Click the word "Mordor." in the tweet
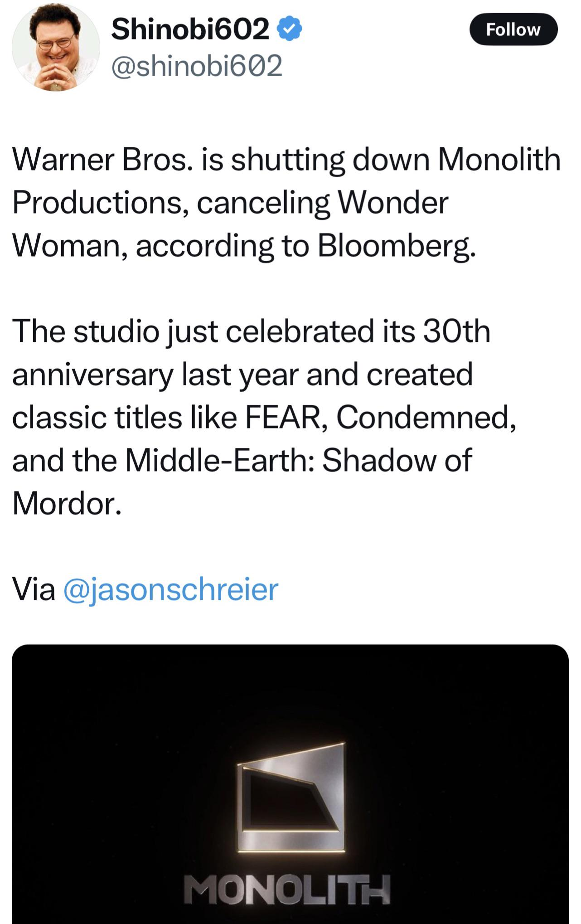The width and height of the screenshot is (581, 924). point(67,503)
